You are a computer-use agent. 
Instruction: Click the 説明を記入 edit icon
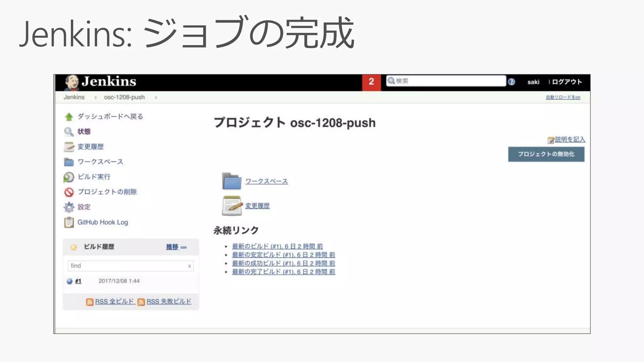pos(551,140)
